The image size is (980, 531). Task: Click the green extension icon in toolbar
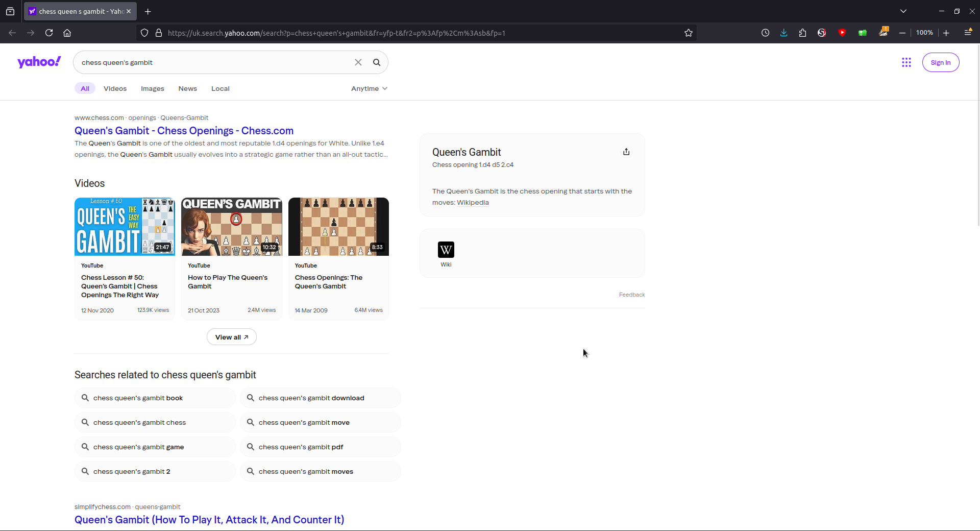(x=863, y=33)
